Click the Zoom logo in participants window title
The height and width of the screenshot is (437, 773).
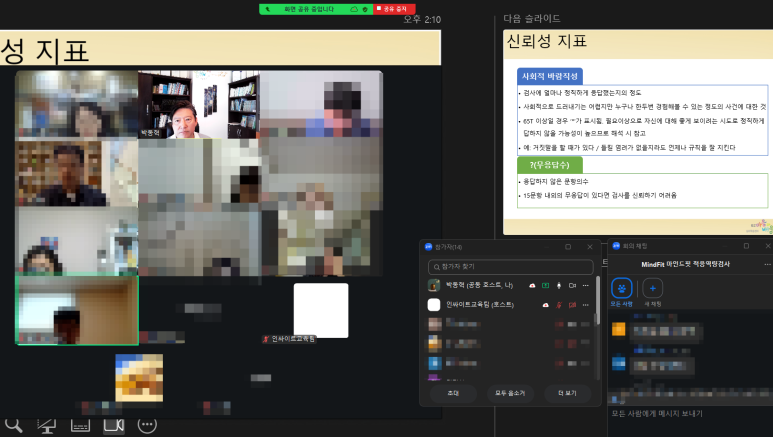tap(428, 247)
